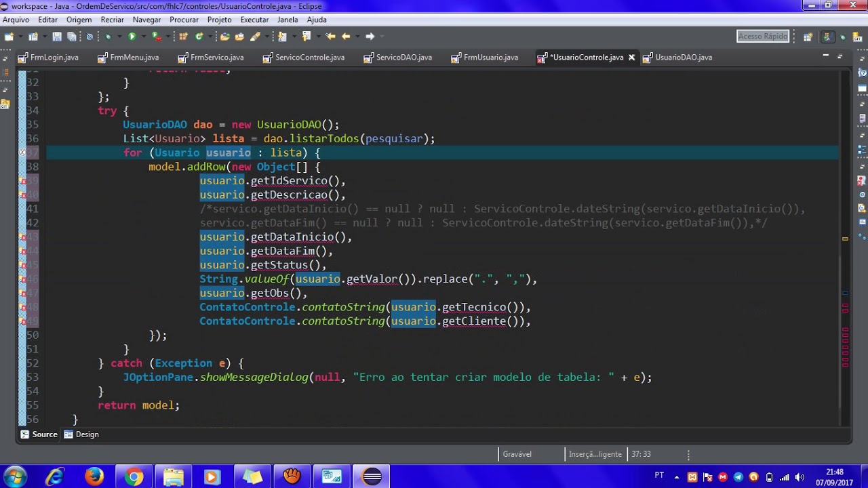Open the Executar menu
Screen dimensions: 868x488
(x=254, y=20)
